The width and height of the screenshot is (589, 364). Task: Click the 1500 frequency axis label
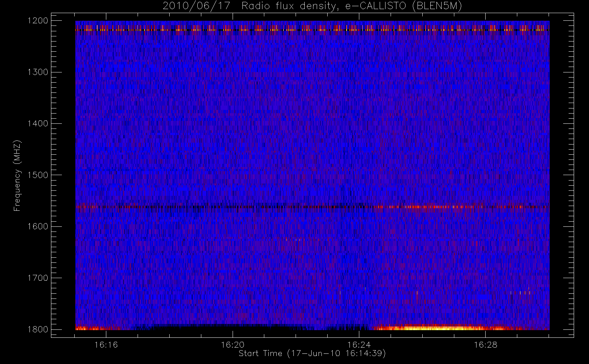[x=38, y=175]
